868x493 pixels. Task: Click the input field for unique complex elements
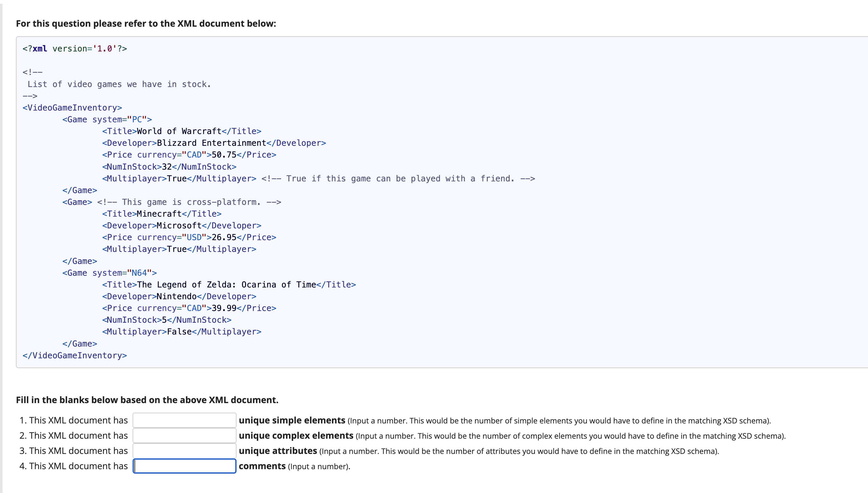(x=184, y=436)
